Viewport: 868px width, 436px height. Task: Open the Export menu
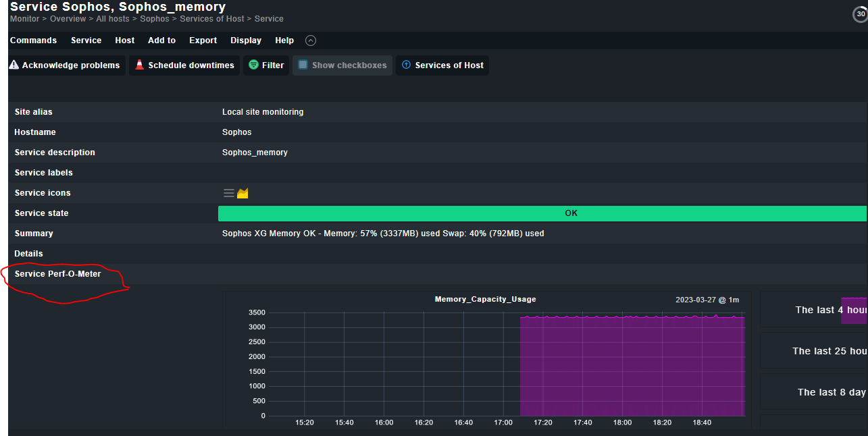coord(203,40)
